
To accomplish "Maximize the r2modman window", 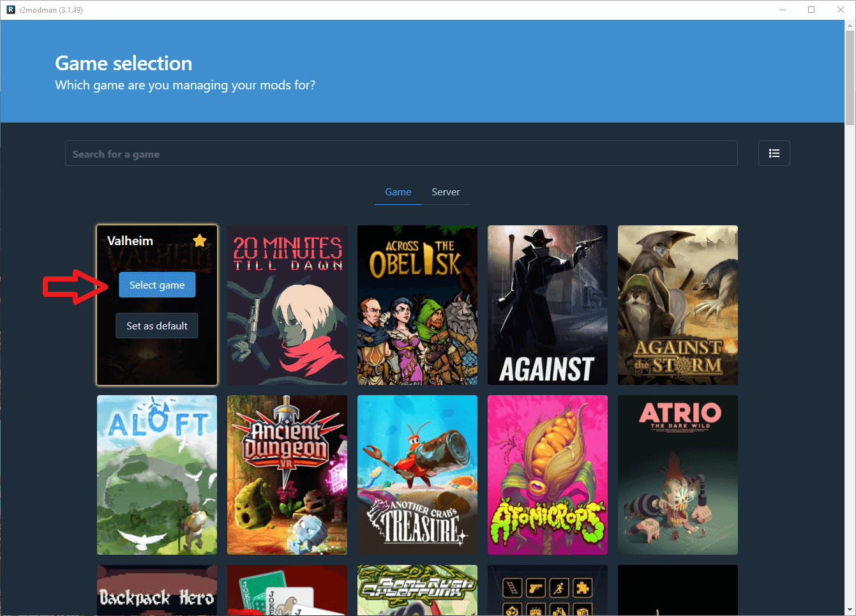I will (x=811, y=10).
